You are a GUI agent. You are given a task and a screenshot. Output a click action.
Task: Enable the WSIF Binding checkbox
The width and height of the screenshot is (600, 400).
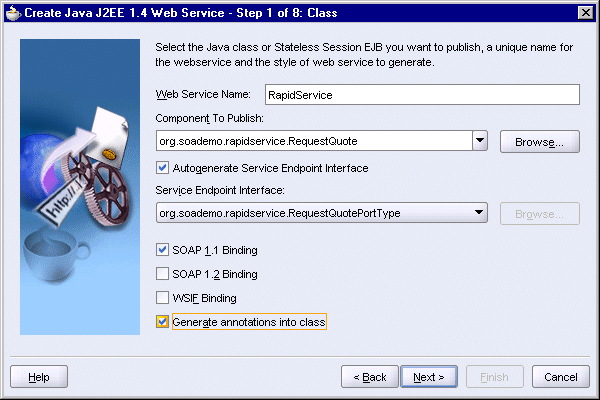[x=162, y=297]
